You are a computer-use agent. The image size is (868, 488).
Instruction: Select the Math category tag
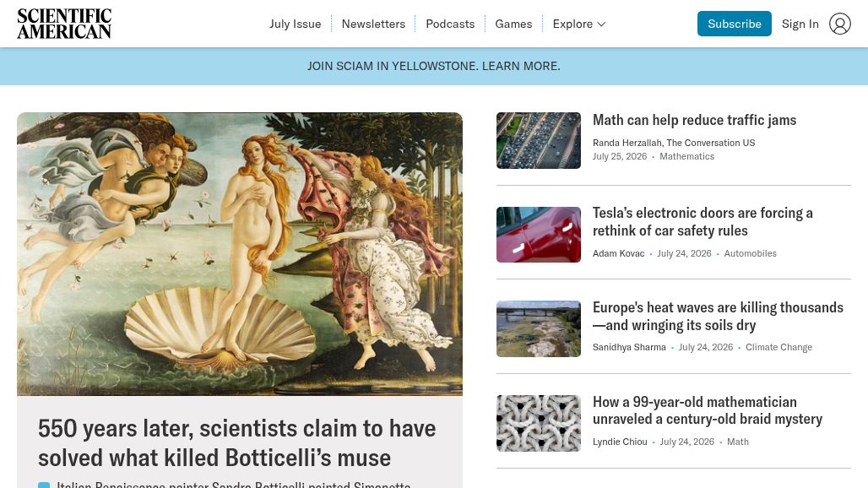coord(737,442)
